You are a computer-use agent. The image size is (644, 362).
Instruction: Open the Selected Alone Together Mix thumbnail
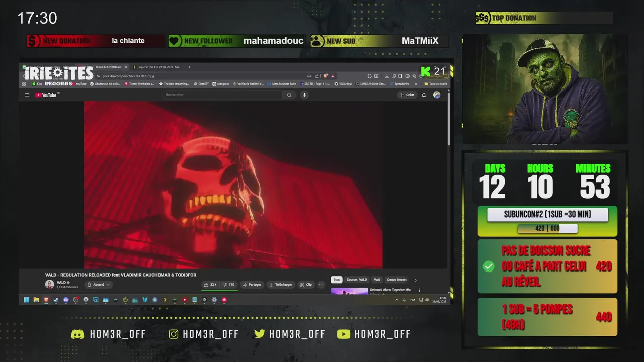pos(349,291)
